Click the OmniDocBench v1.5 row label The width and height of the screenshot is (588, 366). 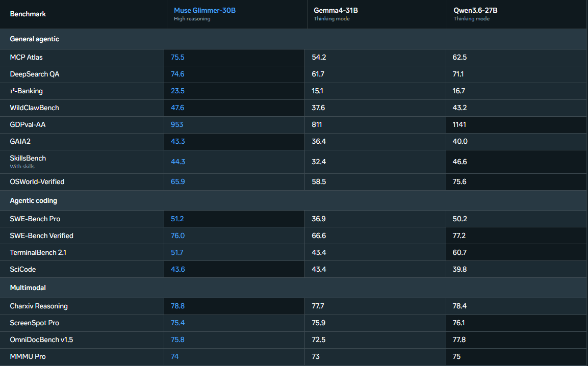[41, 340]
